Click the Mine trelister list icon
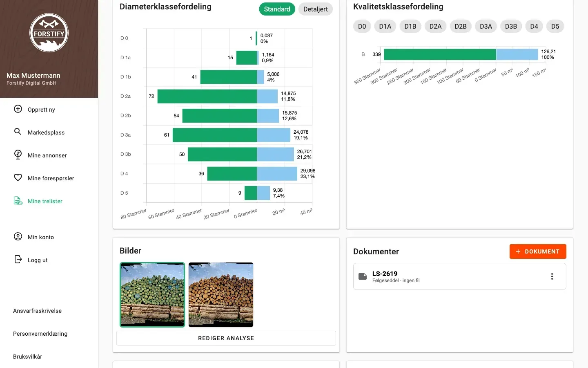The image size is (588, 368). tap(18, 200)
